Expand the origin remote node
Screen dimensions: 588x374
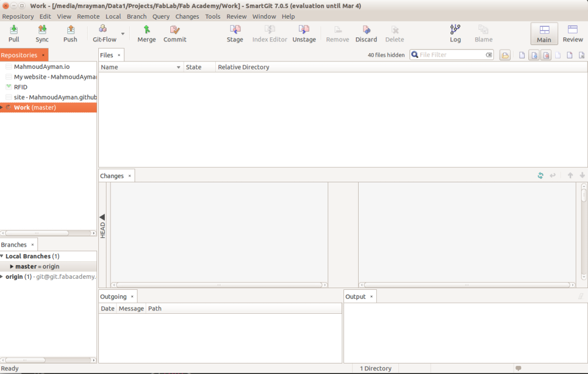(2, 276)
